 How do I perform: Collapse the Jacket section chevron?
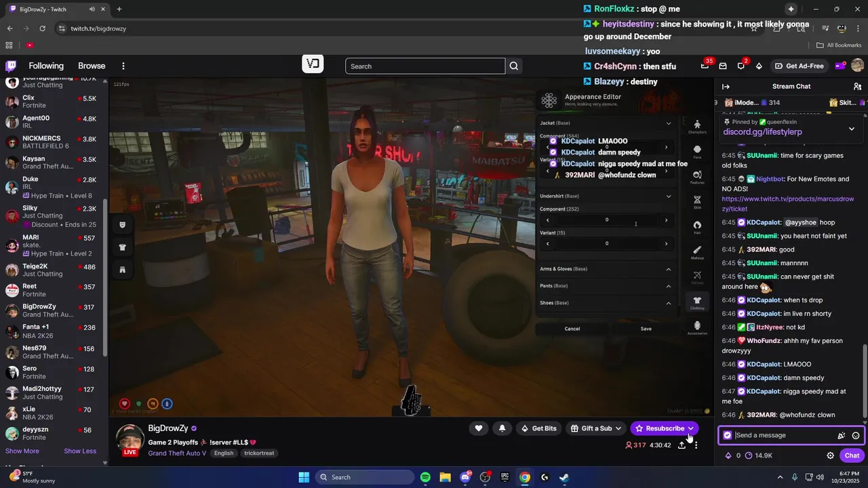[x=669, y=123]
